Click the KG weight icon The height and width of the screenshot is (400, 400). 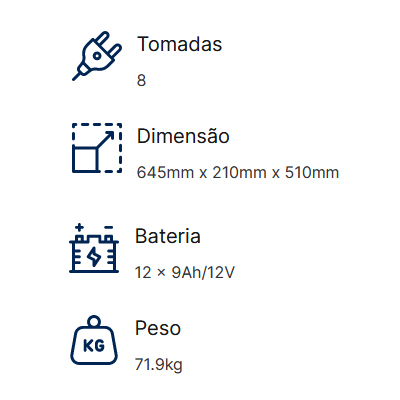click(94, 340)
